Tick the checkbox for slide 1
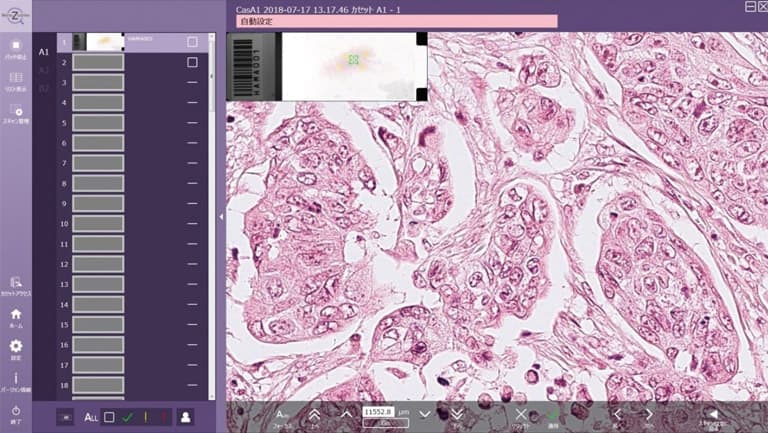Image resolution: width=768 pixels, height=433 pixels. tap(192, 42)
